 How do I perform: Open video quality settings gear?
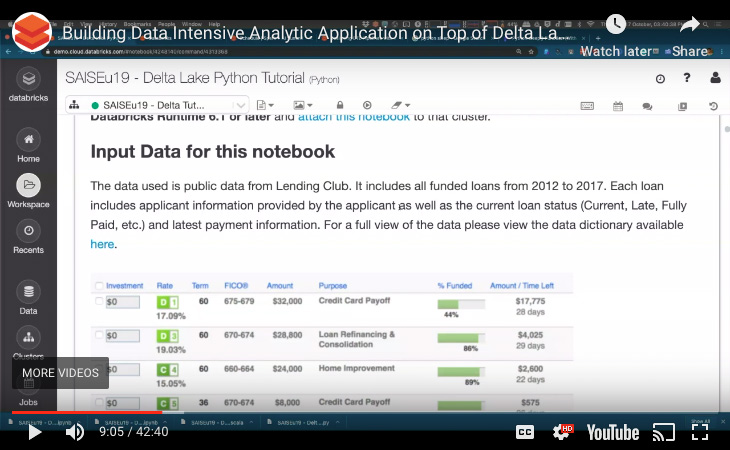[562, 432]
